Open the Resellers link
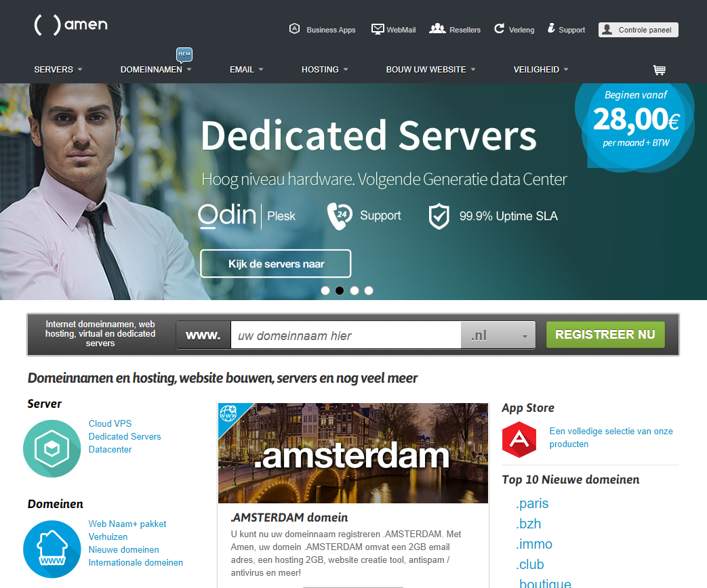Viewport: 707px width, 588px height. [x=465, y=30]
